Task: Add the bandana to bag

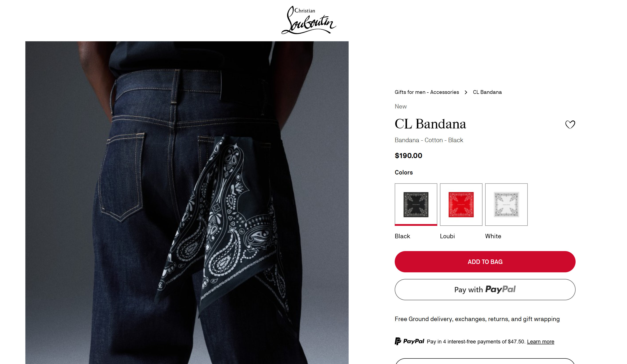Action: [485, 261]
